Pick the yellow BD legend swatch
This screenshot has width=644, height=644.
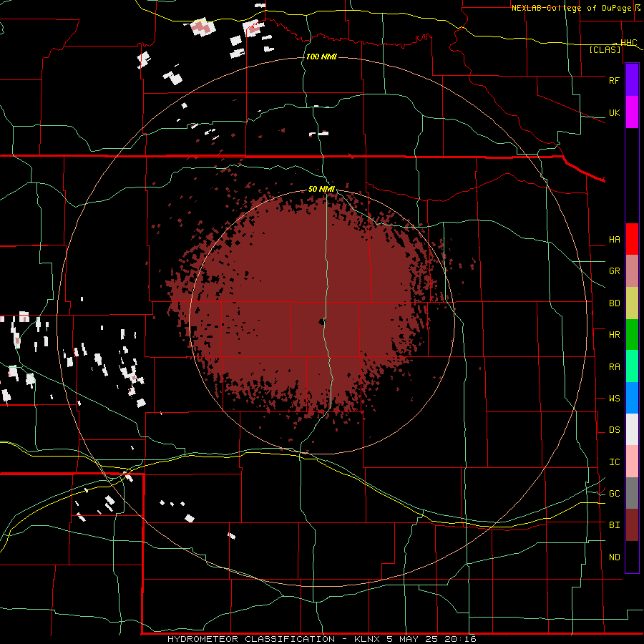[632, 303]
